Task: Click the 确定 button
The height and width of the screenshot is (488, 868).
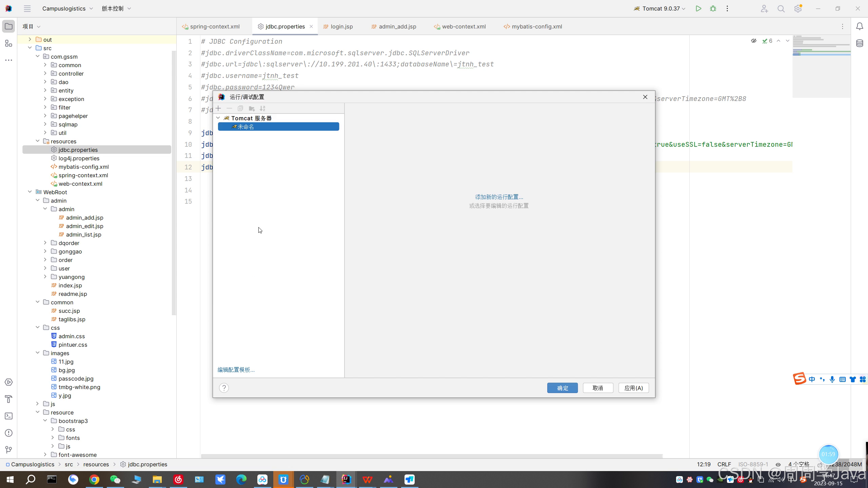Action: [x=562, y=388]
